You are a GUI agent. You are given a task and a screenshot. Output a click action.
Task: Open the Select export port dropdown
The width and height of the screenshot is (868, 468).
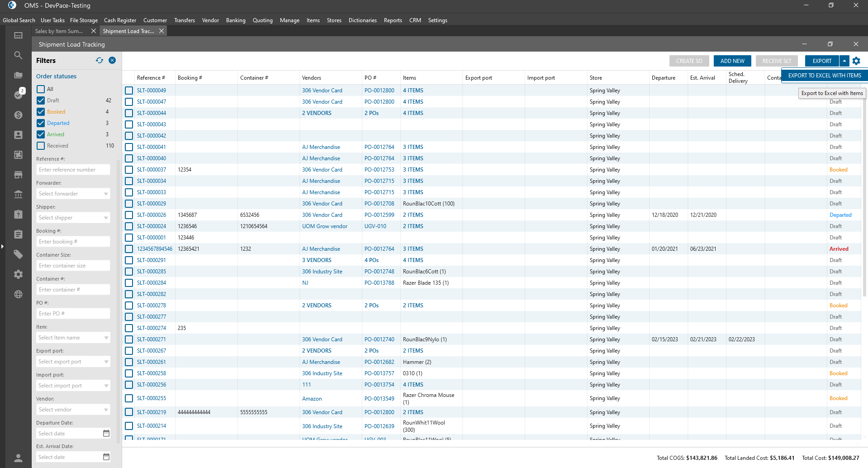[73, 362]
